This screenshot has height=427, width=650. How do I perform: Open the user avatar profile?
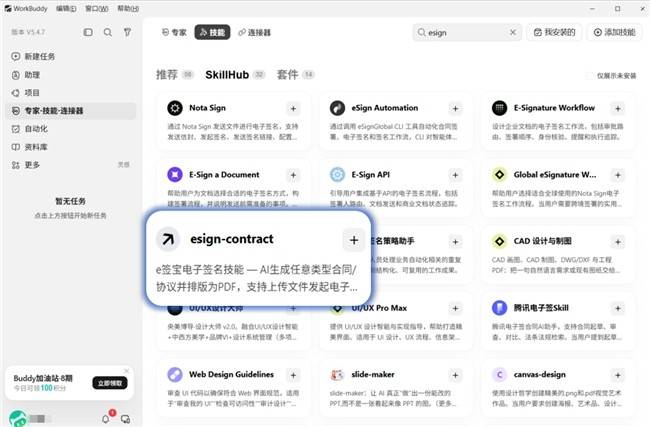(x=17, y=419)
